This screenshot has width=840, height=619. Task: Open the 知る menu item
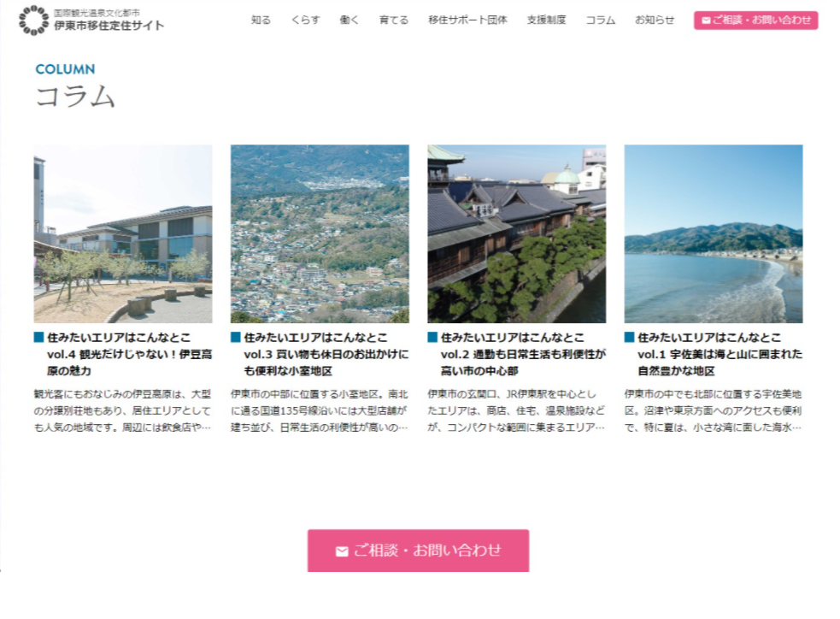(261, 21)
